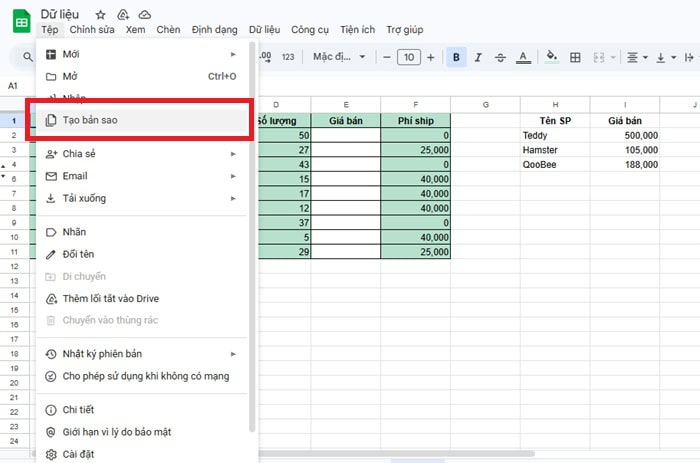
Task: Toggle bold formatting button
Action: click(457, 58)
